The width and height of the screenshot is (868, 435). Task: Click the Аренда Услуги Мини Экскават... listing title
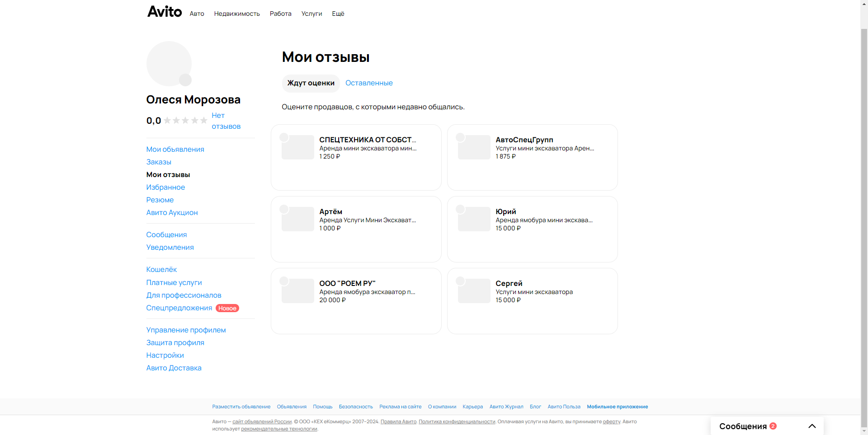coord(368,220)
